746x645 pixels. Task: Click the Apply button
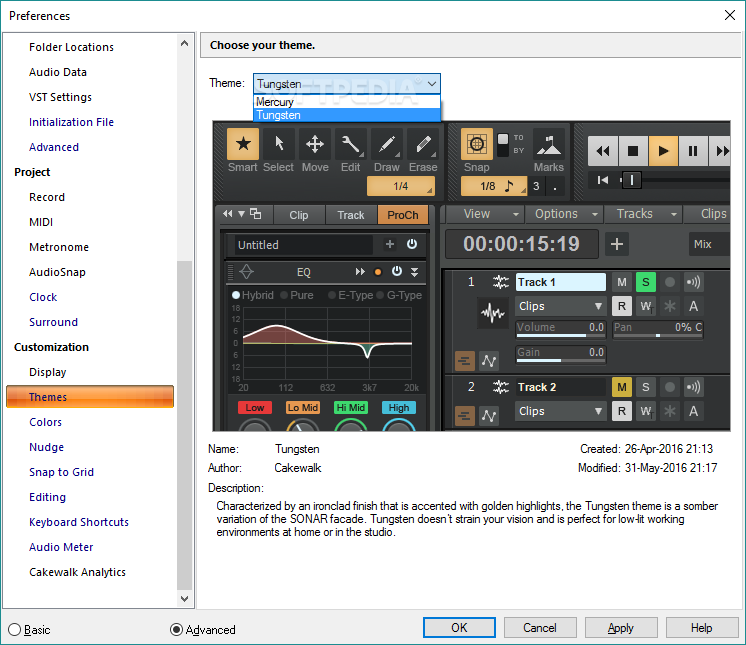pos(621,627)
